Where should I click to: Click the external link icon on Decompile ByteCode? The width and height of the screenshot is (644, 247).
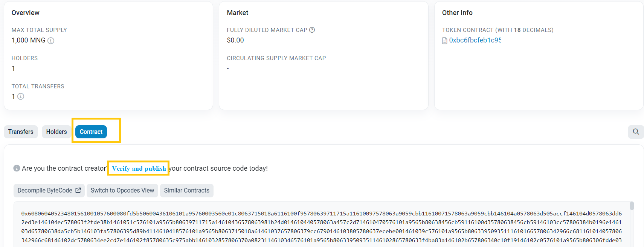coord(78,190)
